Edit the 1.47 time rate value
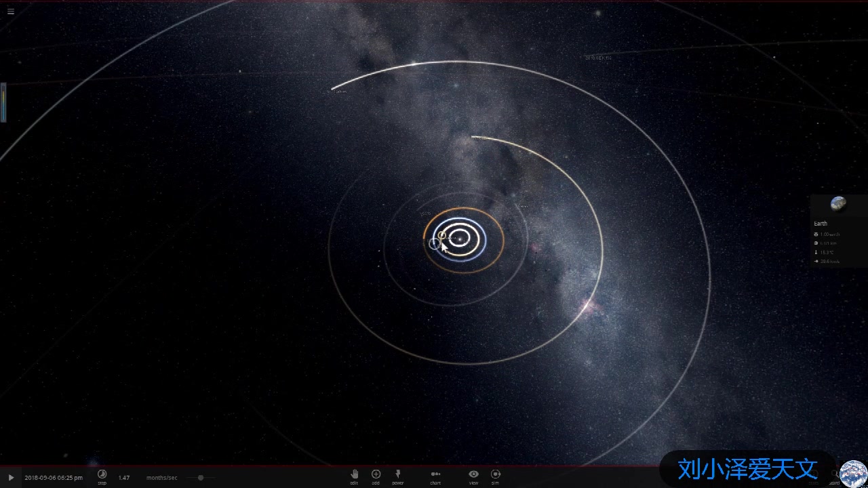Screen dimensions: 868x488 (x=124, y=478)
